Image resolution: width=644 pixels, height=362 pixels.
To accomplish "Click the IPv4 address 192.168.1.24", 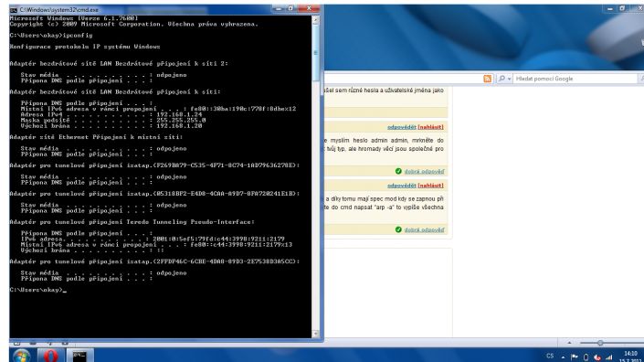I will [179, 114].
